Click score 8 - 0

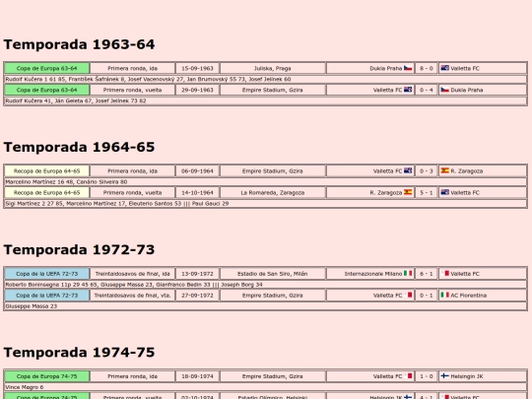[x=427, y=69]
